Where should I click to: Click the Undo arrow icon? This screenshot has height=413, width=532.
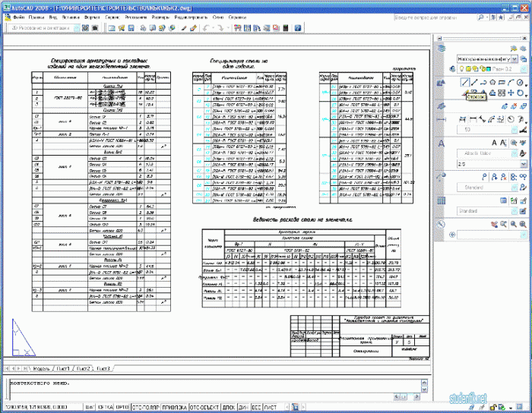[x=206, y=28]
